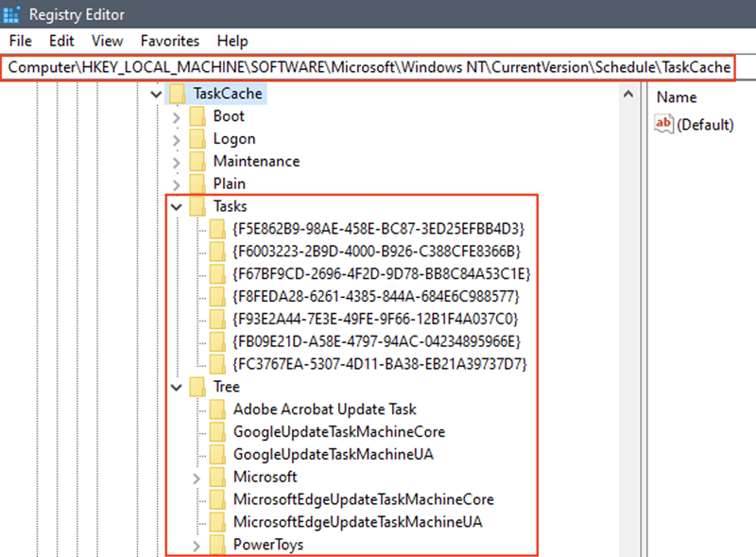Click the Registry Editor title bar icon
This screenshot has width=756, height=557.
11,13
